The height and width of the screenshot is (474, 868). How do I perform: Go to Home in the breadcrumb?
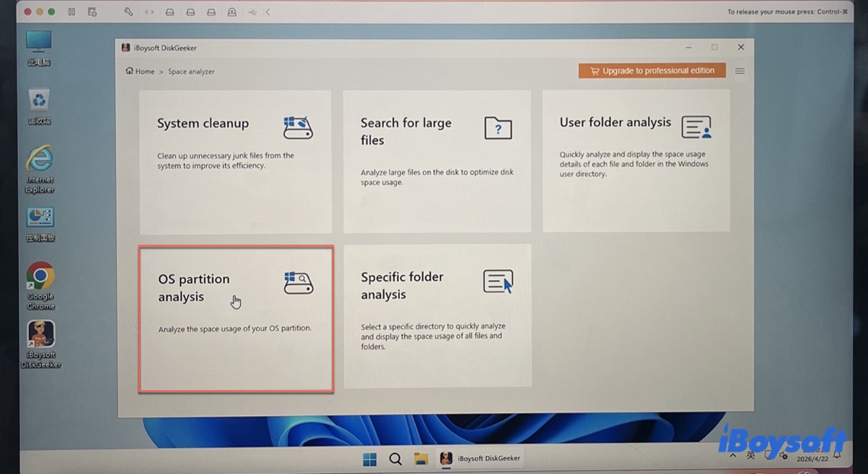[140, 72]
